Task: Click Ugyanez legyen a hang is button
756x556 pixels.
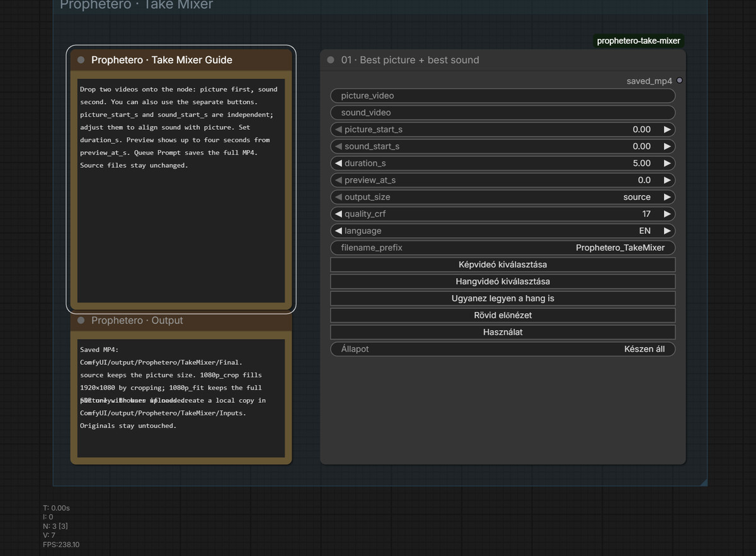Action: [503, 299]
